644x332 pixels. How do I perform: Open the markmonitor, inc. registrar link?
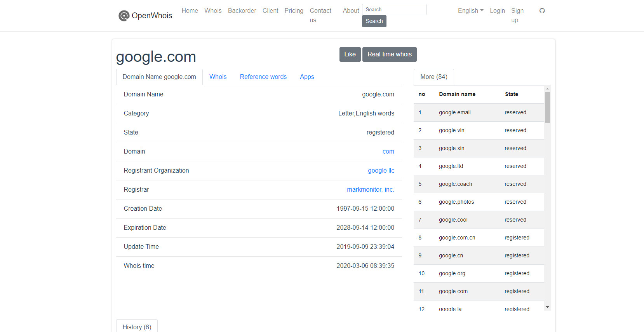point(371,190)
